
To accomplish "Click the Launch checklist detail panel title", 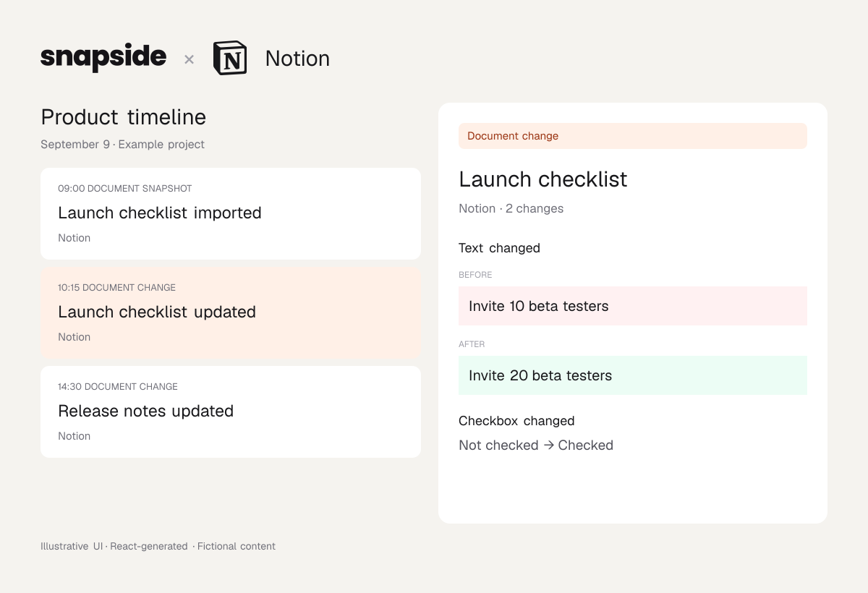I will point(543,179).
